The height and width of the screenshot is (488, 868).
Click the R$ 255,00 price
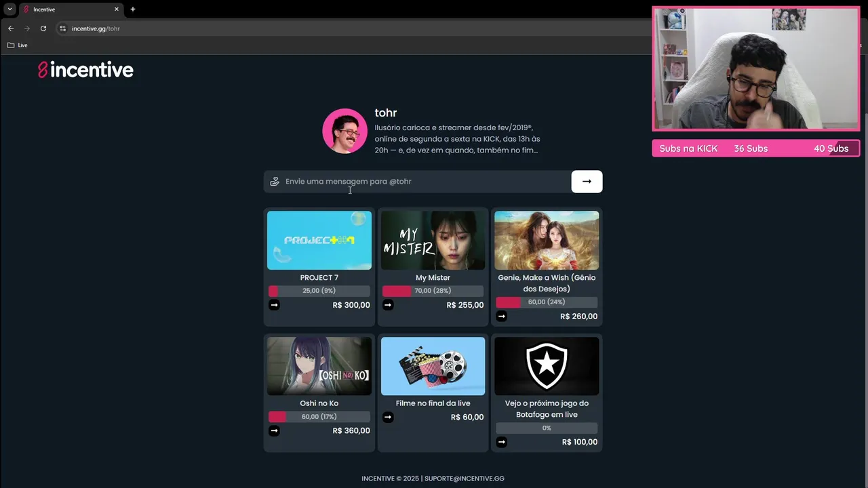pyautogui.click(x=465, y=305)
